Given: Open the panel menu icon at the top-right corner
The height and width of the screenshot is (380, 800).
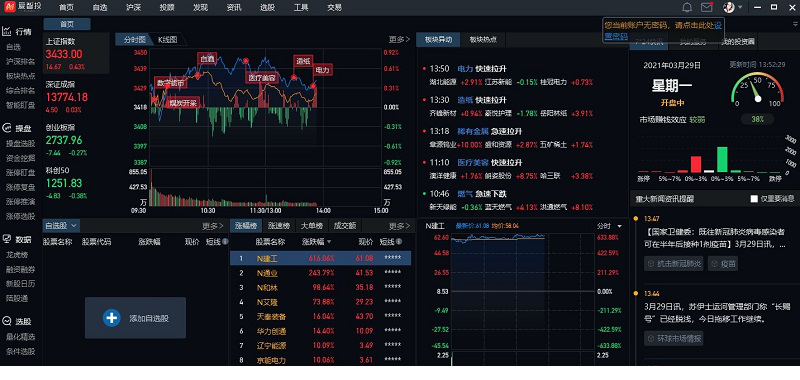Looking at the screenshot, I should (x=796, y=23).
